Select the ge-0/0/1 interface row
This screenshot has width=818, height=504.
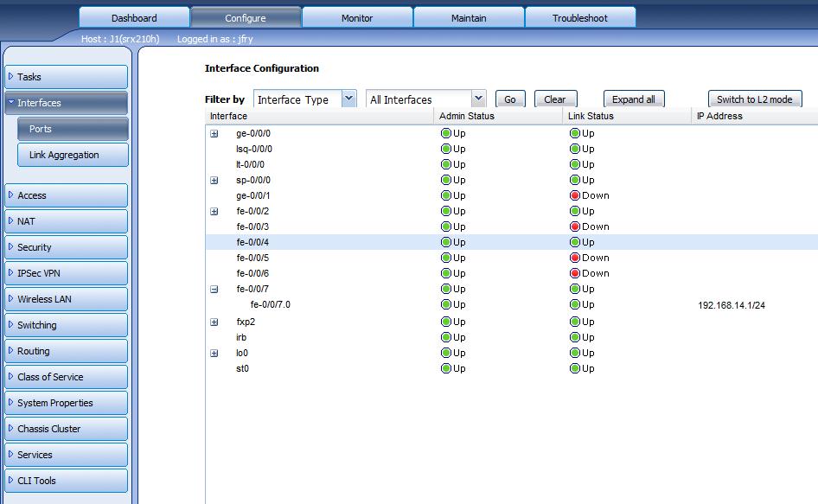[511, 195]
